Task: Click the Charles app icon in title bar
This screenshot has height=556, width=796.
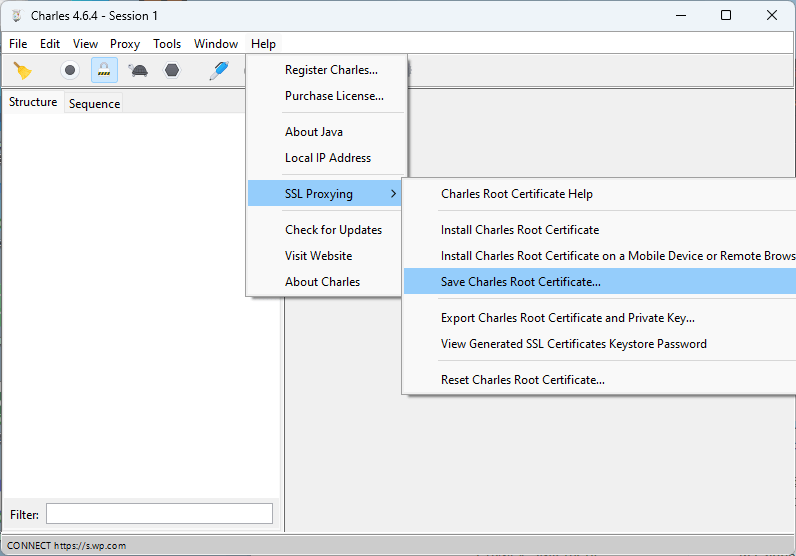Action: (17, 16)
